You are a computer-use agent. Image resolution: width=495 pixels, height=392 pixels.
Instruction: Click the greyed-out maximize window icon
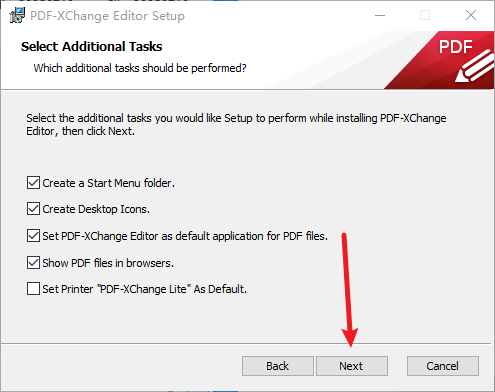425,15
